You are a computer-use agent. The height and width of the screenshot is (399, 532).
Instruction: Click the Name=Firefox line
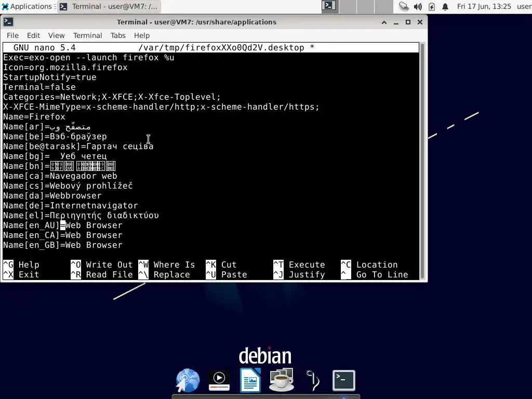pos(34,116)
